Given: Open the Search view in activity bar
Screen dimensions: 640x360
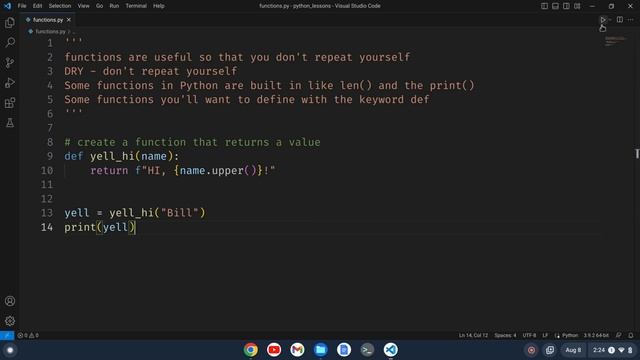Looking at the screenshot, I should pyautogui.click(x=10, y=42).
